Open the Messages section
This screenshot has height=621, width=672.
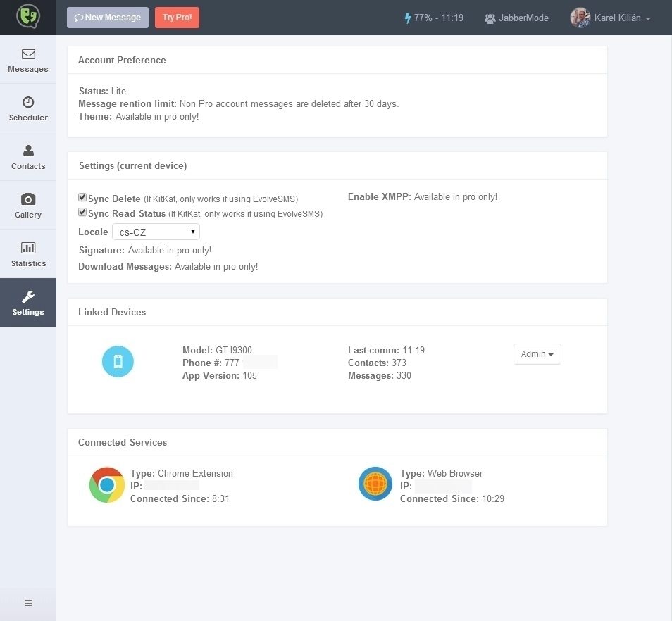(28, 60)
